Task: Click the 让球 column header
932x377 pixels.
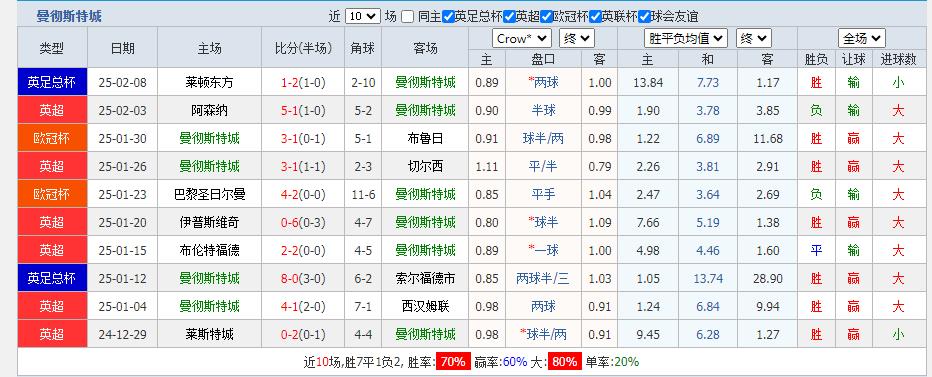Action: click(854, 59)
